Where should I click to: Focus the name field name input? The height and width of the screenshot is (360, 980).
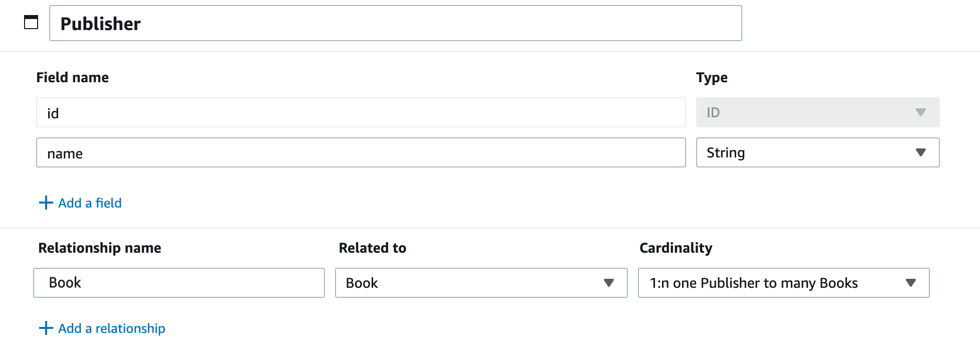(x=361, y=152)
